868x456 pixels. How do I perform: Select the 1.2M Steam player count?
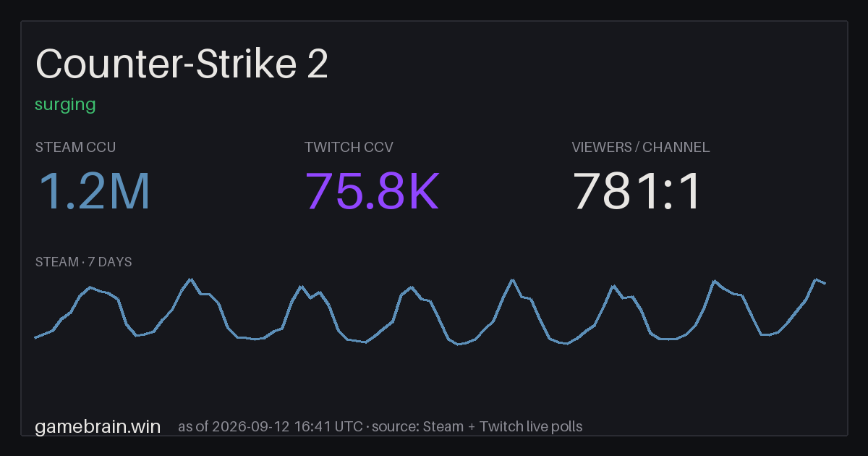(93, 191)
